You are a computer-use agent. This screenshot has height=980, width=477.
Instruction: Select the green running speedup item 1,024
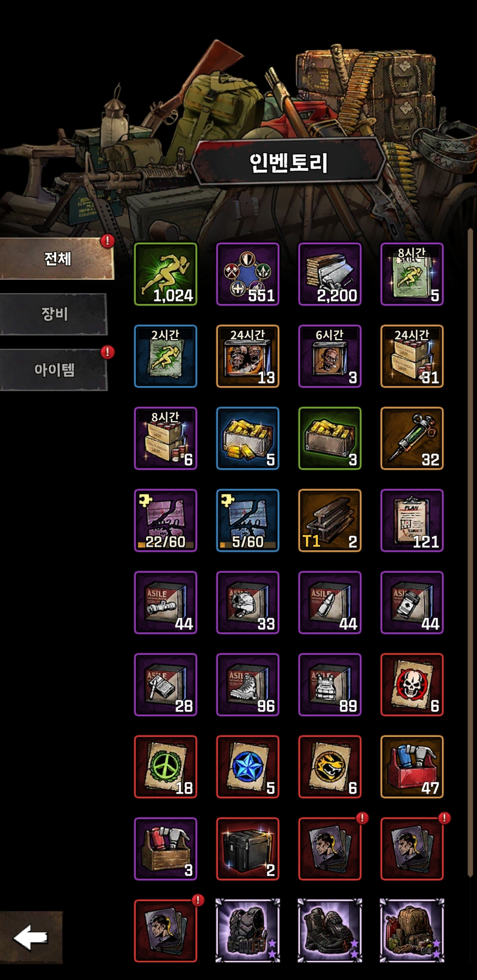166,274
